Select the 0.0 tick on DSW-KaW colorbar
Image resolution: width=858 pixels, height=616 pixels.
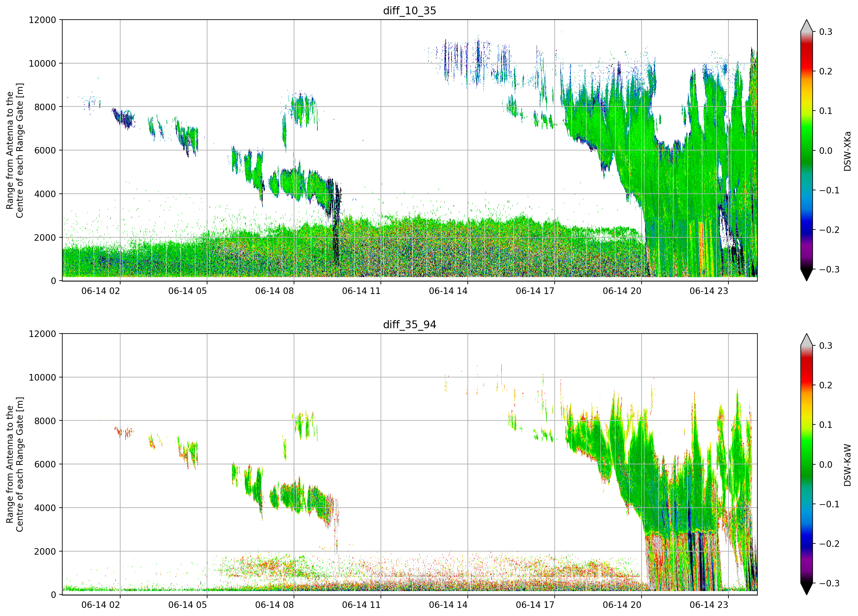coord(826,465)
